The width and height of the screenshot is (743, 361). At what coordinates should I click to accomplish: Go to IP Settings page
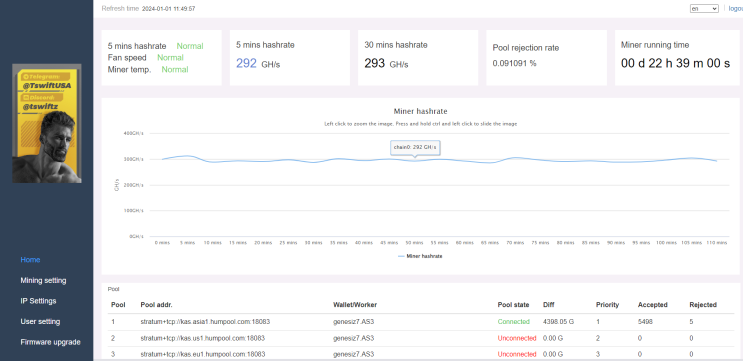[x=38, y=301]
